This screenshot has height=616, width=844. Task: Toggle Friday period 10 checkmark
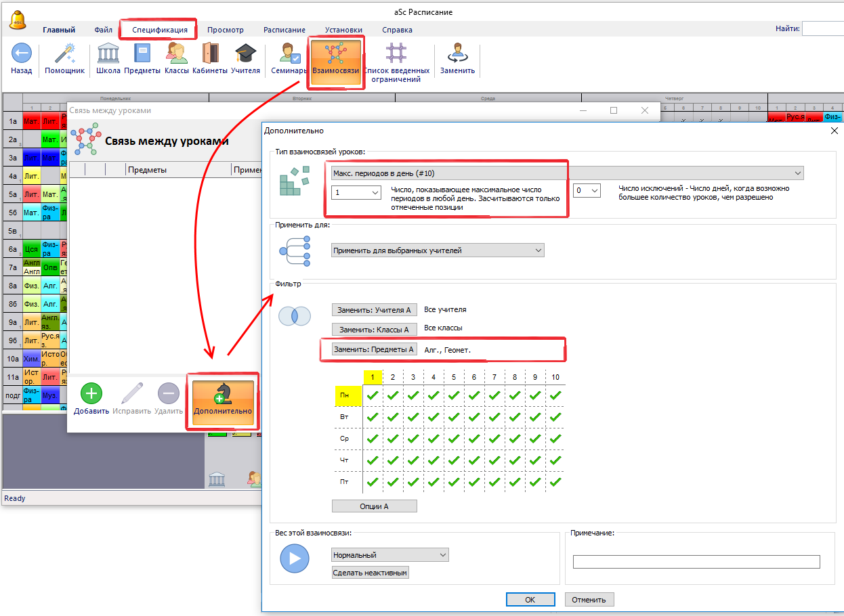555,482
